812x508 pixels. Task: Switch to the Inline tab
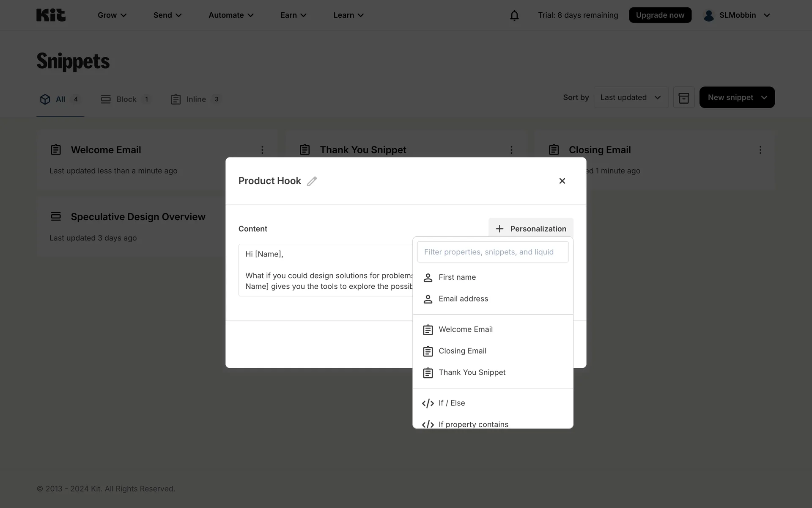(x=195, y=99)
